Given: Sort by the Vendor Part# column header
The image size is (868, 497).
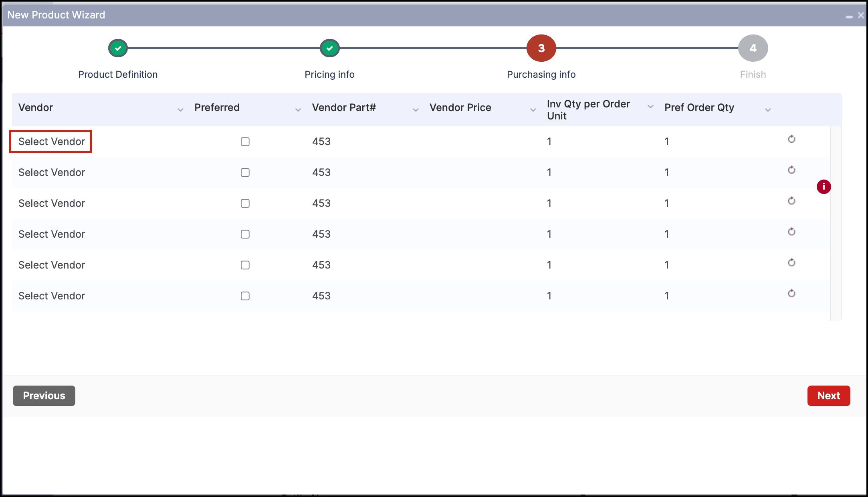Looking at the screenshot, I should (344, 107).
